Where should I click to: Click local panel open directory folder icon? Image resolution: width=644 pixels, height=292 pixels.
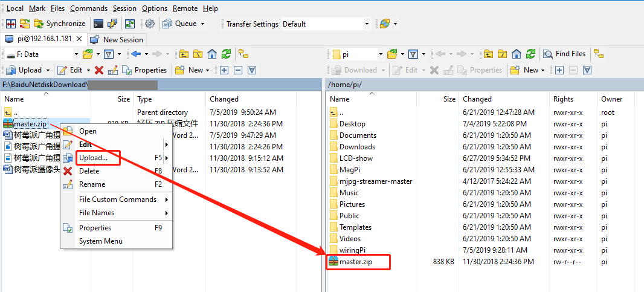[88, 54]
